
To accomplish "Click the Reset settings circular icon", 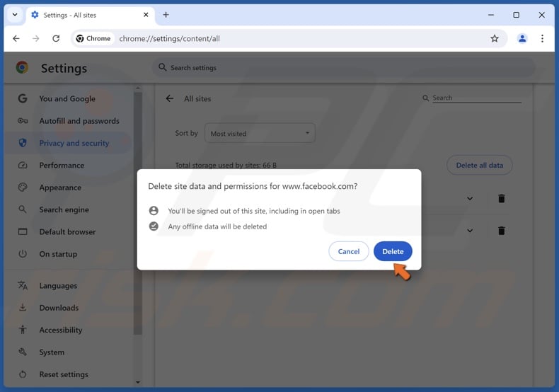I will tap(23, 374).
